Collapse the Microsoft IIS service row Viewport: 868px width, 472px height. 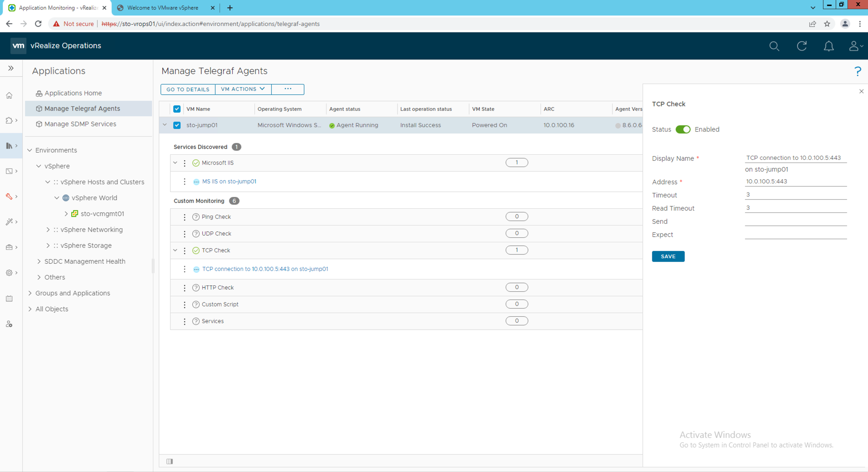click(176, 162)
